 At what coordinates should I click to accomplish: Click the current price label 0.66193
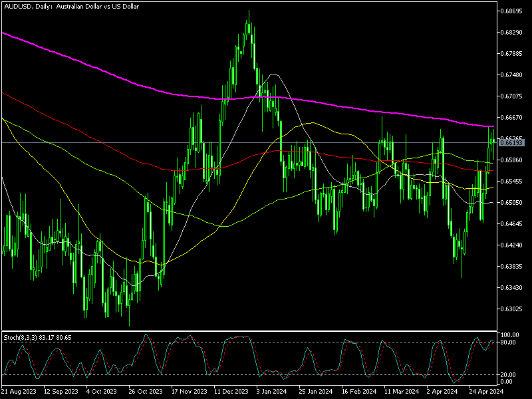(x=511, y=143)
